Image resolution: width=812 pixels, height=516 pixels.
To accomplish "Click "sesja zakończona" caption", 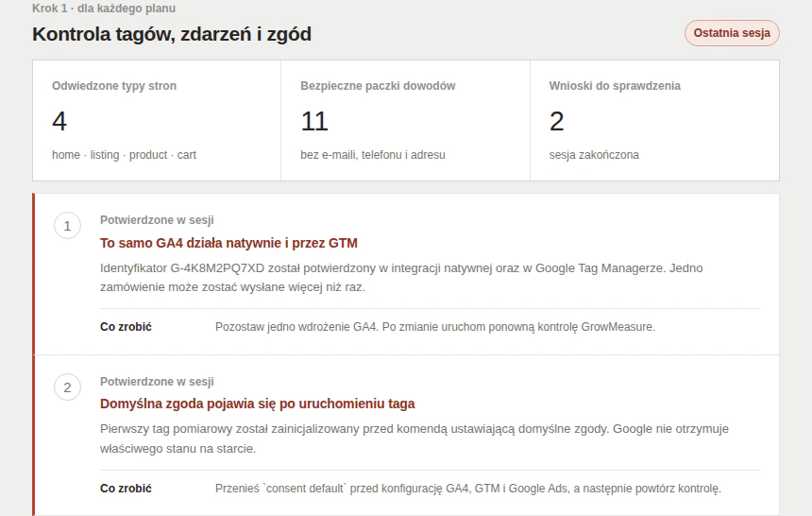I will [x=594, y=155].
